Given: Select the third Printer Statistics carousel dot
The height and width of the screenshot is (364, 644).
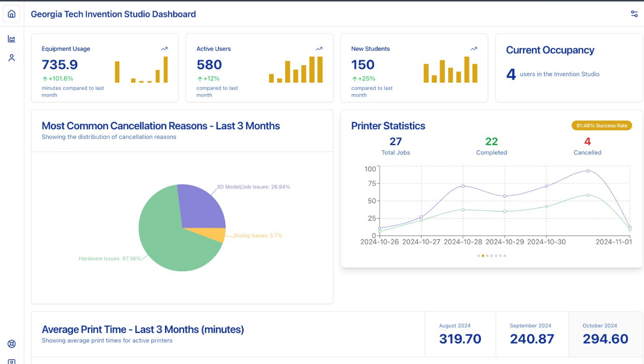Looking at the screenshot, I should [487, 256].
